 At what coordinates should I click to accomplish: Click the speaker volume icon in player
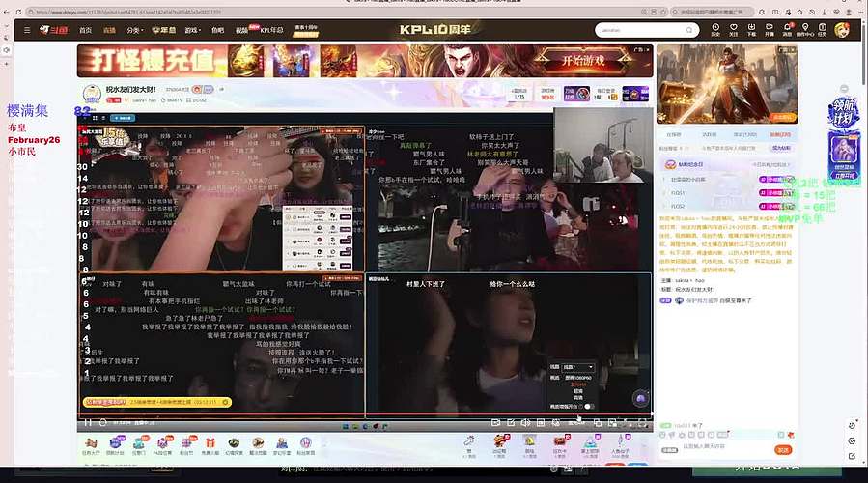click(x=525, y=423)
